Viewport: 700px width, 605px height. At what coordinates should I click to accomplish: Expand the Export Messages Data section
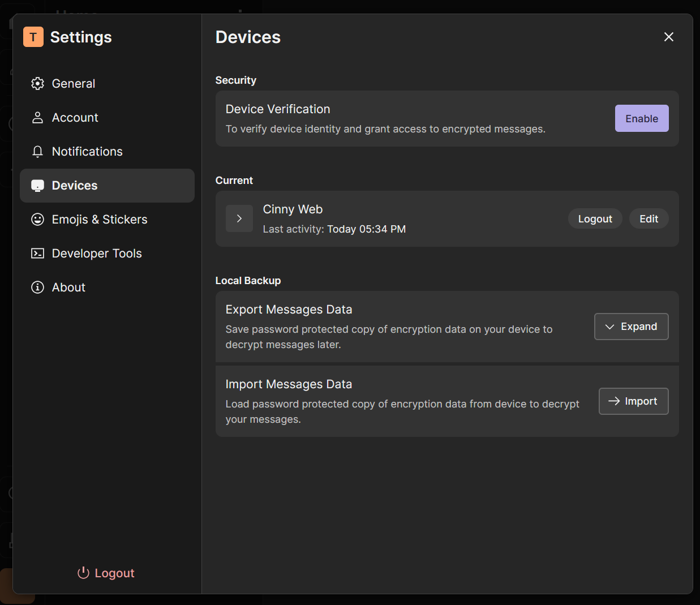point(631,327)
